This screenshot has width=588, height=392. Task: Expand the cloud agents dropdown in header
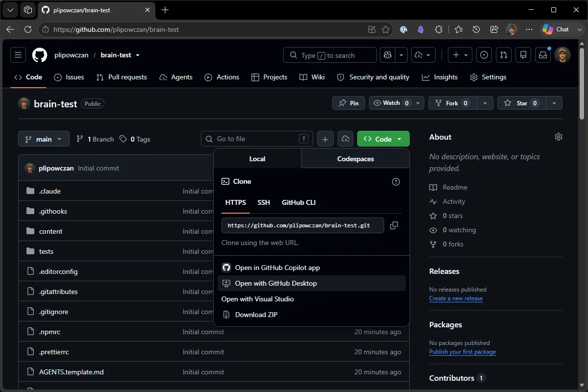[423, 55]
